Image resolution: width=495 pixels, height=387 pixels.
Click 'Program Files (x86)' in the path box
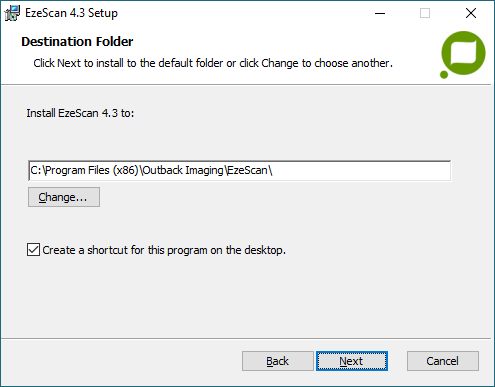click(x=92, y=170)
